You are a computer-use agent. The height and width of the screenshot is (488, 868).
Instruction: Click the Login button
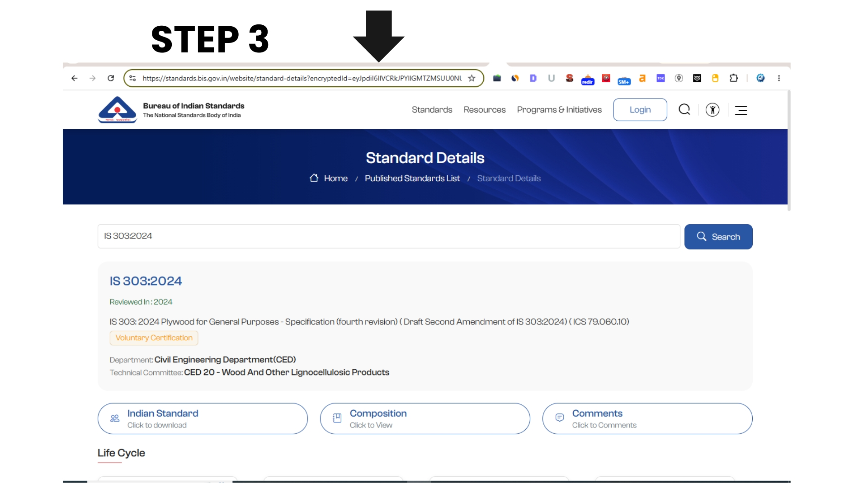(640, 110)
